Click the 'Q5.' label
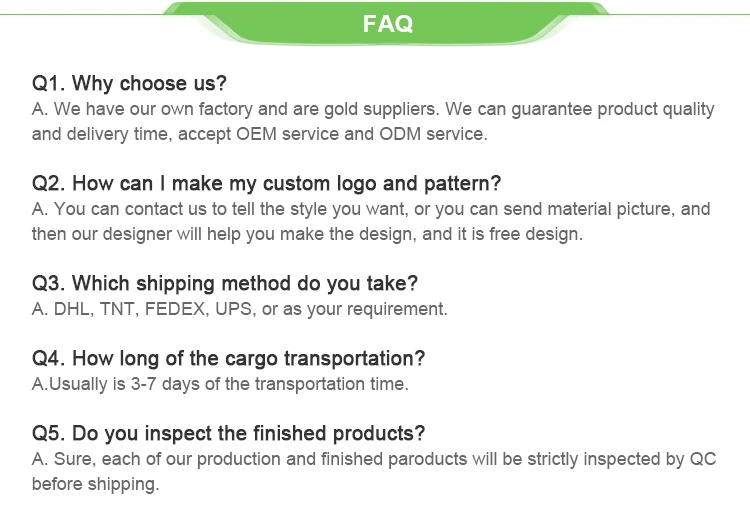 coord(49,434)
